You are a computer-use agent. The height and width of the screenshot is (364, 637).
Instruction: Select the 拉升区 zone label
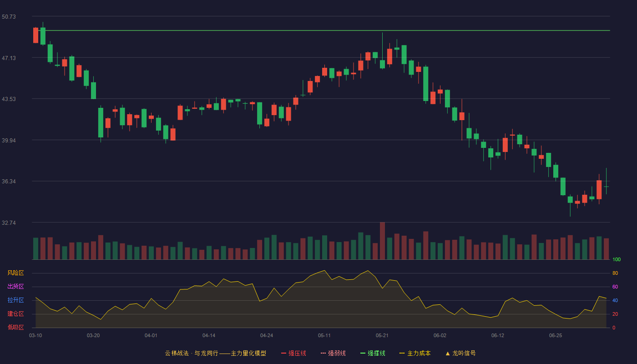pos(15,300)
